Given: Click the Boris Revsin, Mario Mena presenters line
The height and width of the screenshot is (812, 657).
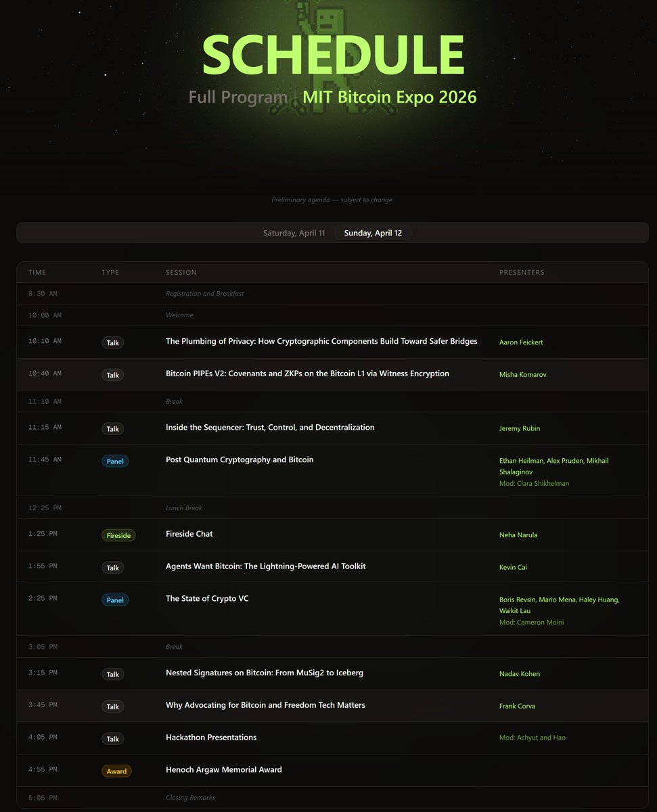Looking at the screenshot, I should pyautogui.click(x=560, y=605).
